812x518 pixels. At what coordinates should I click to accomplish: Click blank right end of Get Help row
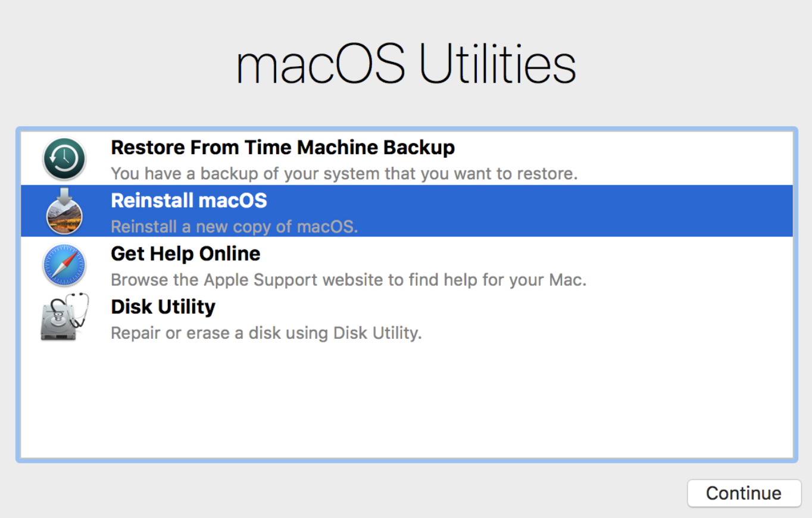coord(685,265)
